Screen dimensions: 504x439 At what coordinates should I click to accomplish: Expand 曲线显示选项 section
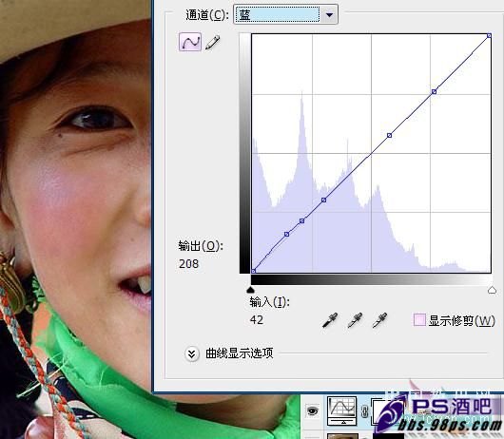point(191,353)
